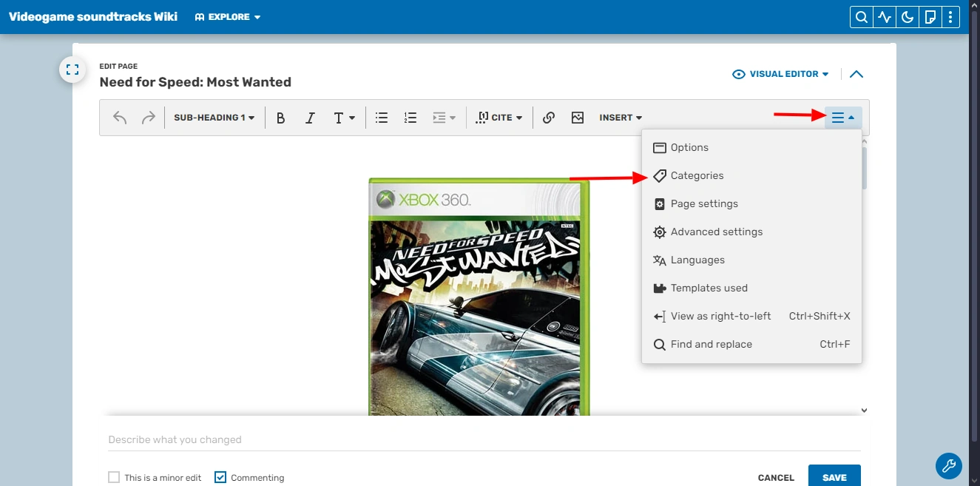Uncheck the Commenting checkbox
Viewport: 980px width, 486px height.
[220, 477]
